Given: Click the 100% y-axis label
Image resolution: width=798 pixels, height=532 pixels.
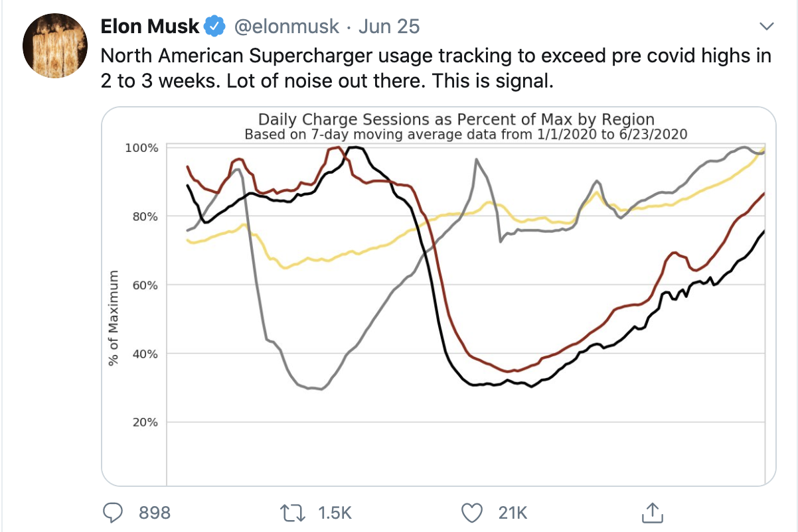Looking at the screenshot, I should coord(142,147).
